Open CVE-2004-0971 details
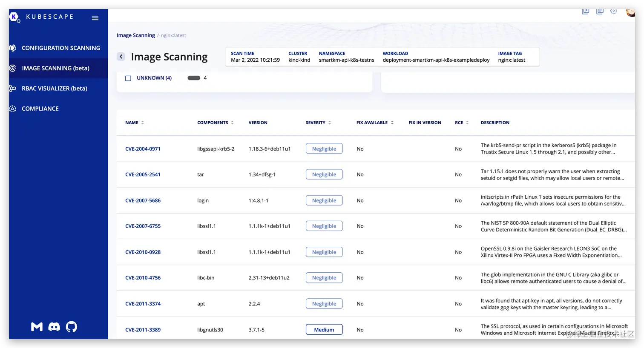 point(143,149)
